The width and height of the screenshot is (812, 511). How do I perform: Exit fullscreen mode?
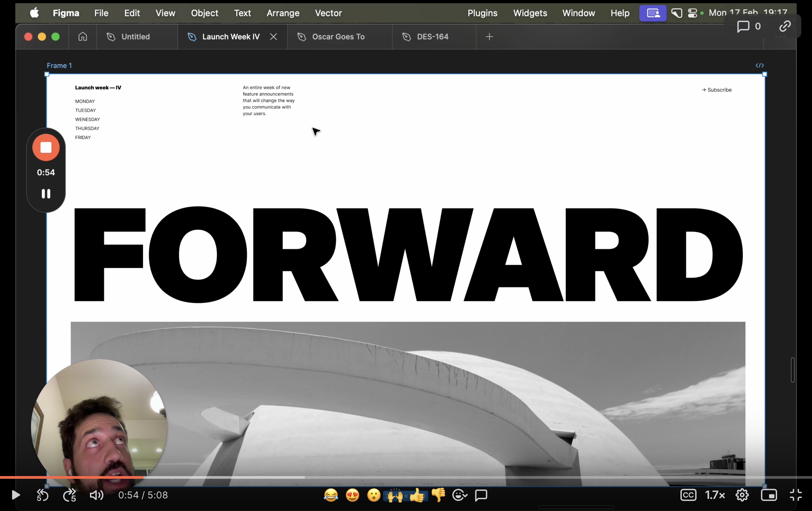796,495
